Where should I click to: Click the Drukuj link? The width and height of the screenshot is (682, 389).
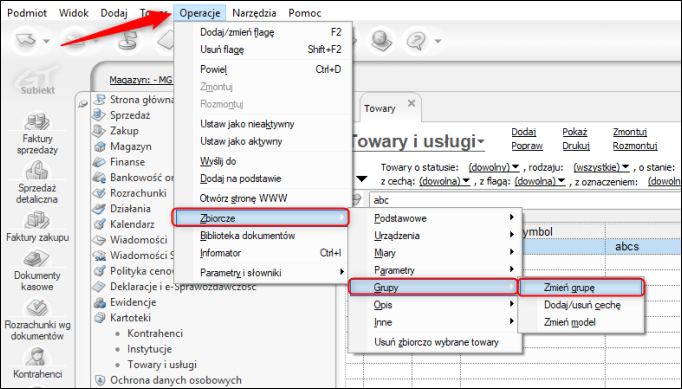tap(575, 146)
